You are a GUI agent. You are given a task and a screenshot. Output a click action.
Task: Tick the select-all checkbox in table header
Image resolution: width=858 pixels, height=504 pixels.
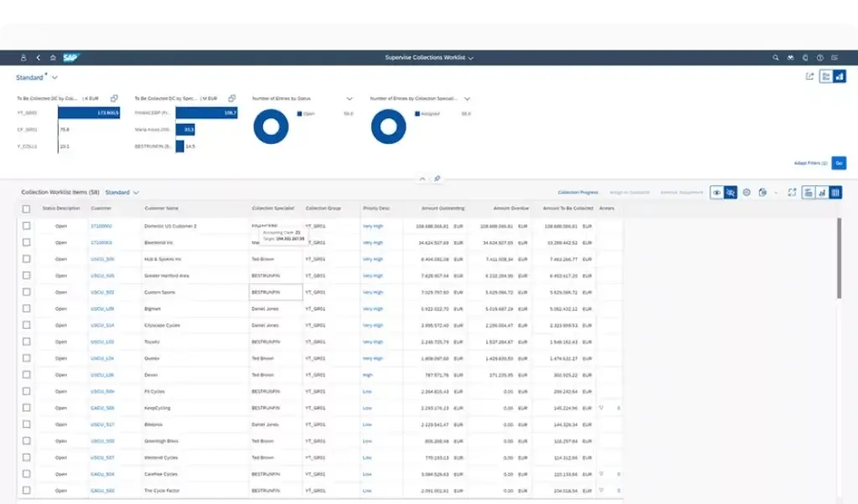pyautogui.click(x=26, y=208)
